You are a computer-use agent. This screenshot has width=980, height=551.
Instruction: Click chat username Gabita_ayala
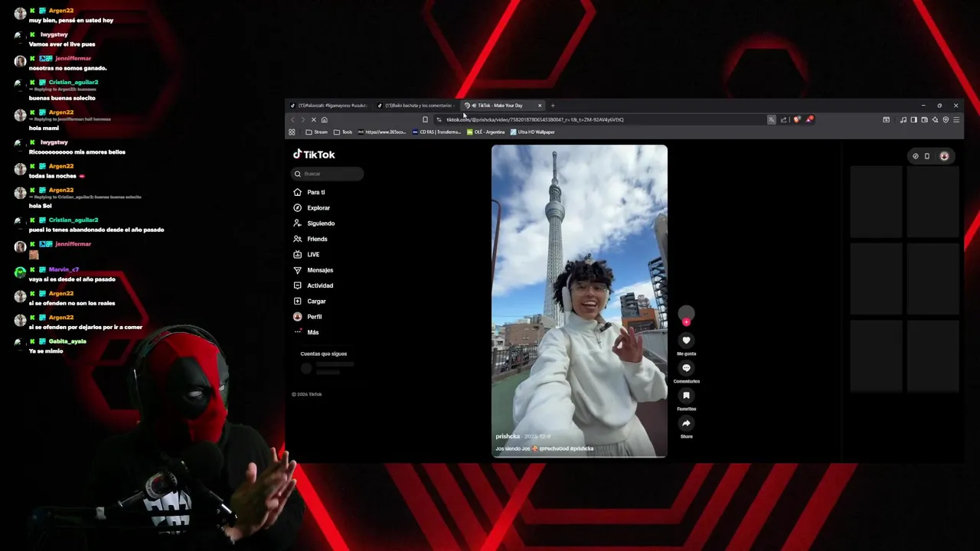(67, 341)
